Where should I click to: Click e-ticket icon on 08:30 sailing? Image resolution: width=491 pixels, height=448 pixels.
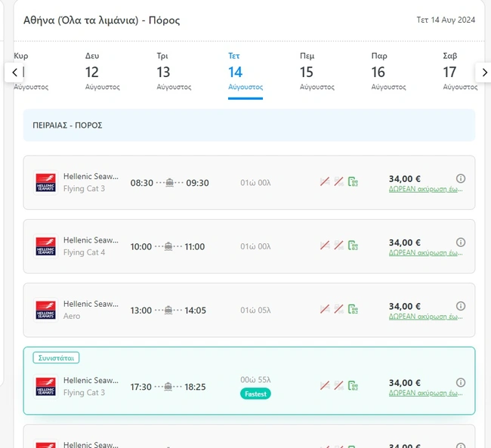tap(353, 182)
